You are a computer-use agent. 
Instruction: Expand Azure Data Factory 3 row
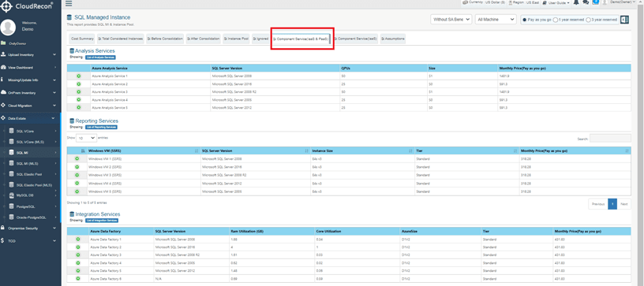pos(78,254)
